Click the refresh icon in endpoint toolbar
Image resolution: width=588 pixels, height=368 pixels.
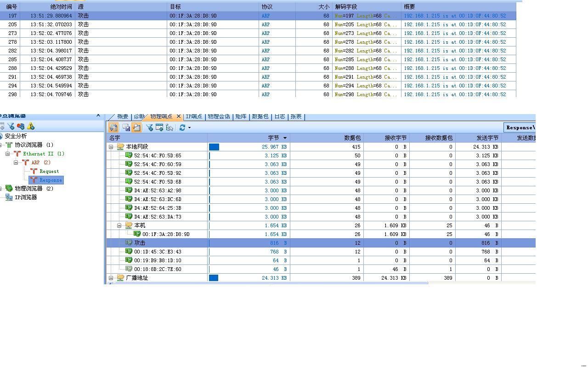[x=182, y=128]
